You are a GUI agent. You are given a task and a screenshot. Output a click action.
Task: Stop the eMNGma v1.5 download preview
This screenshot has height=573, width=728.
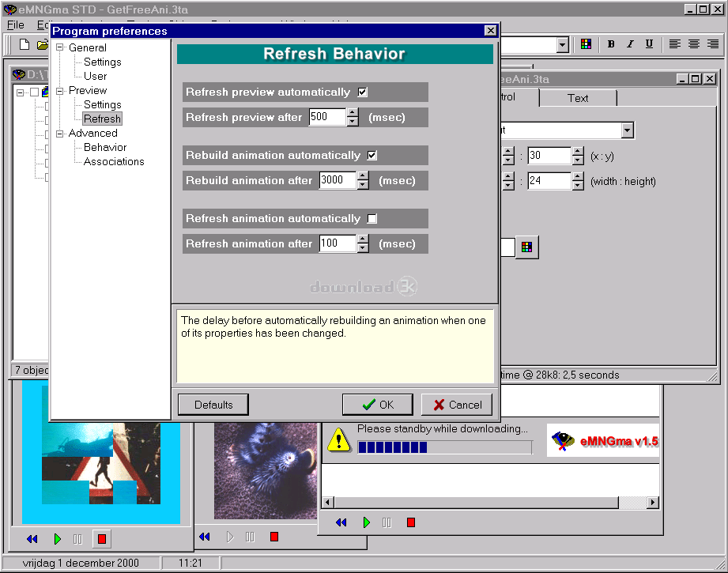411,523
